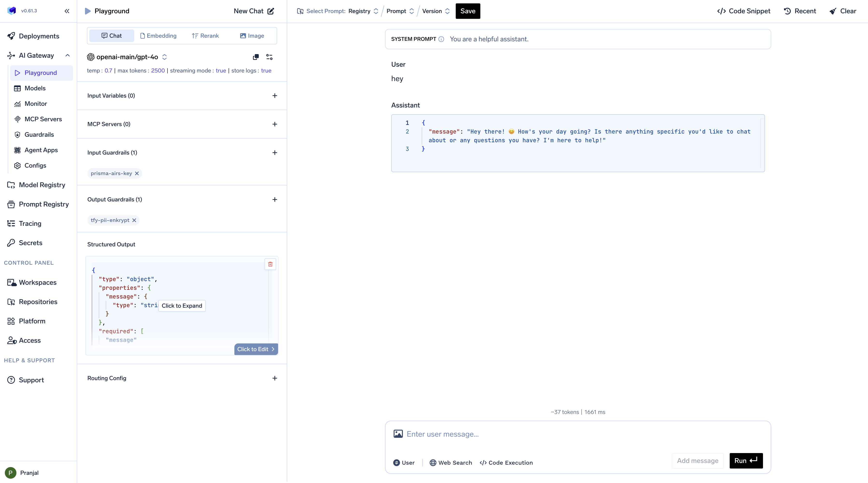The height and width of the screenshot is (483, 868).
Task: Open model parameter settings sliders icon
Action: click(x=269, y=57)
